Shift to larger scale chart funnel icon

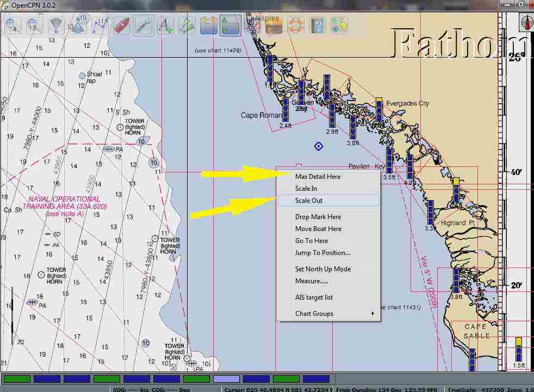point(56,25)
